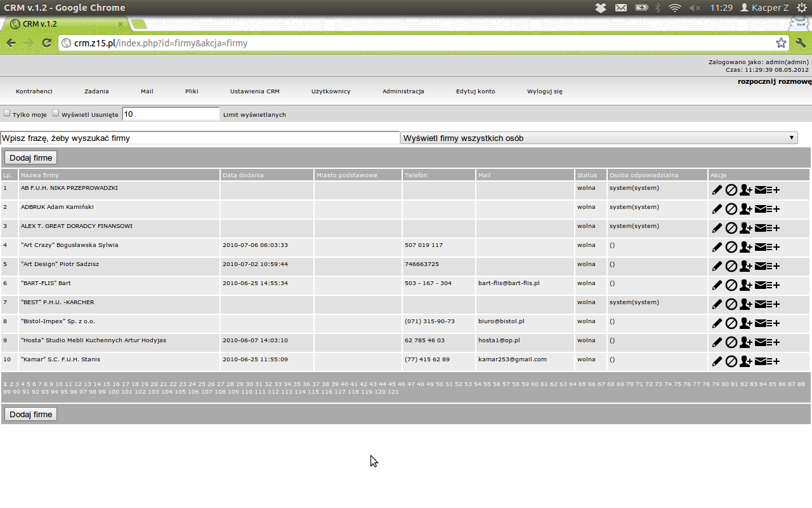List-plus icon in ALEX T. GREAT DORADCY row

coord(773,228)
